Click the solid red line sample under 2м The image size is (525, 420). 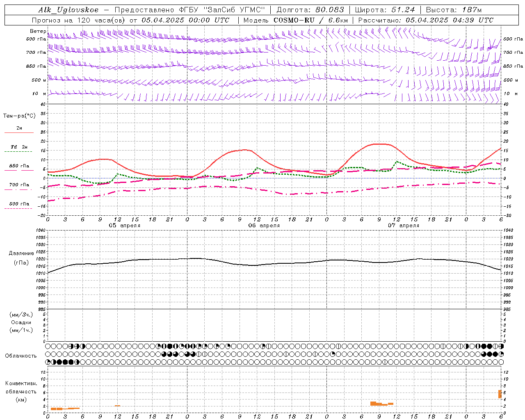(x=19, y=133)
